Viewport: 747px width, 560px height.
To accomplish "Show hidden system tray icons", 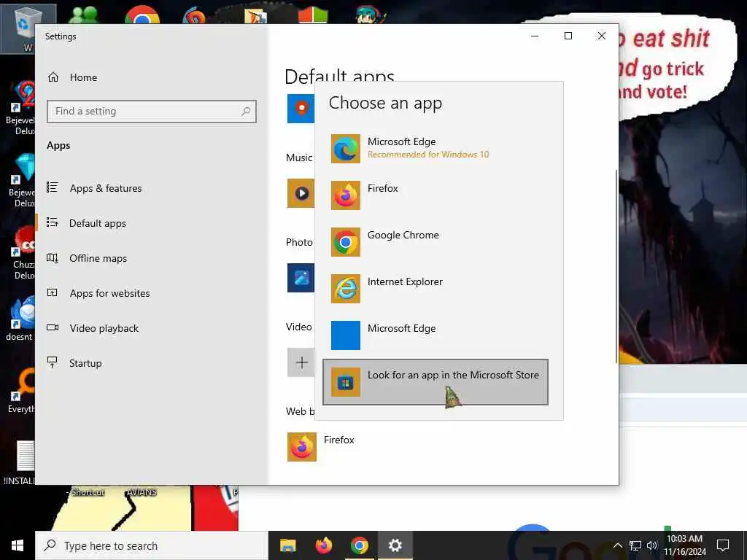I will point(617,545).
